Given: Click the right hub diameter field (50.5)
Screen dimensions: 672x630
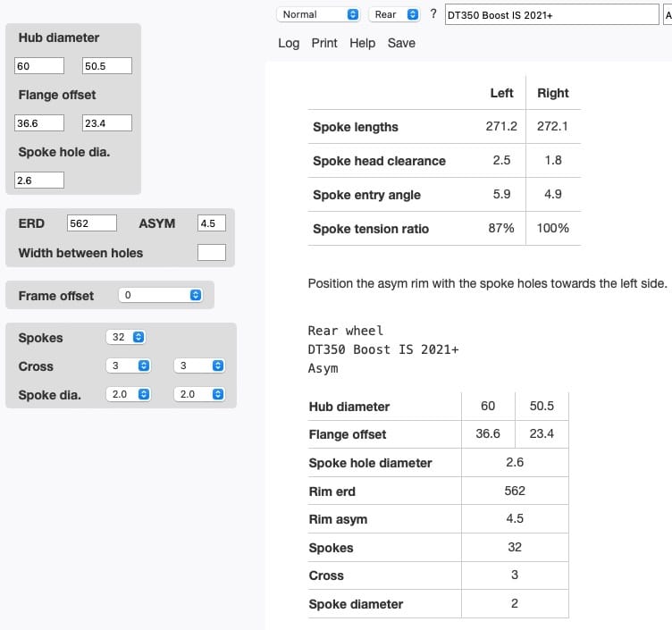Looking at the screenshot, I should tap(106, 66).
